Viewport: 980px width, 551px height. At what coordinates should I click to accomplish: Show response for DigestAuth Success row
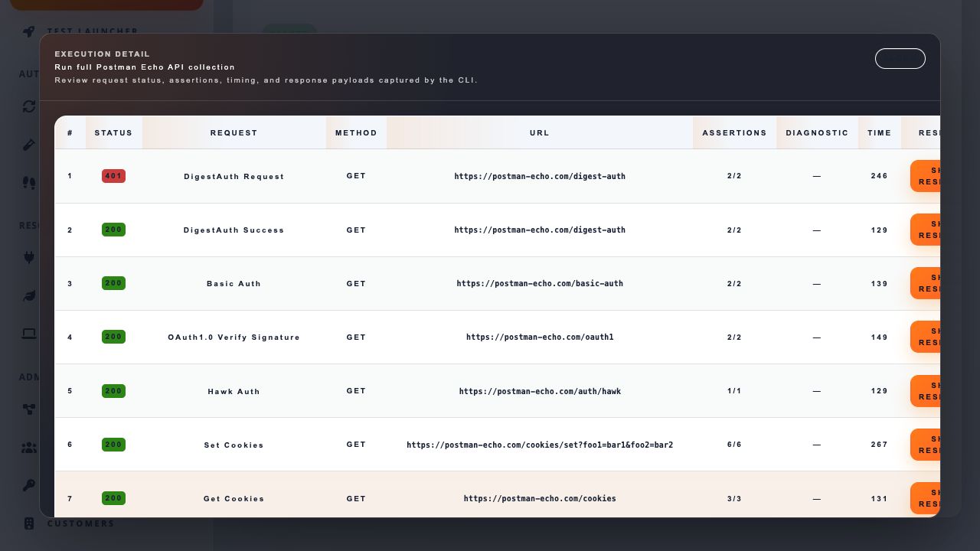pos(925,230)
